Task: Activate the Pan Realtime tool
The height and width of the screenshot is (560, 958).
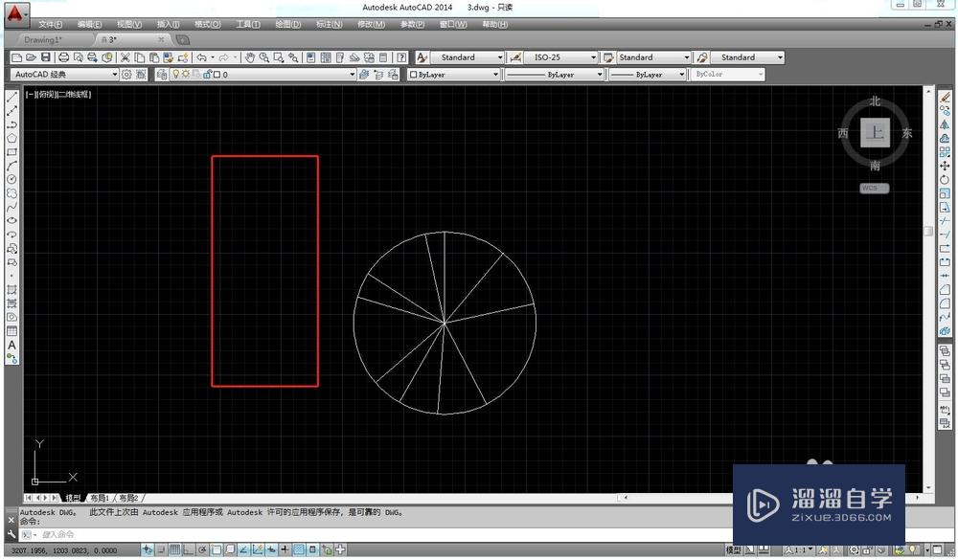Action: tap(250, 56)
